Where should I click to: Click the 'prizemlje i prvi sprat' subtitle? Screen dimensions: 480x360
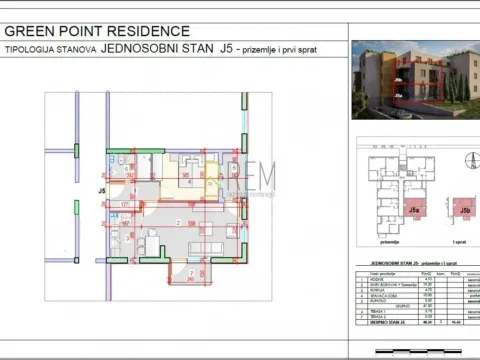tap(279, 50)
